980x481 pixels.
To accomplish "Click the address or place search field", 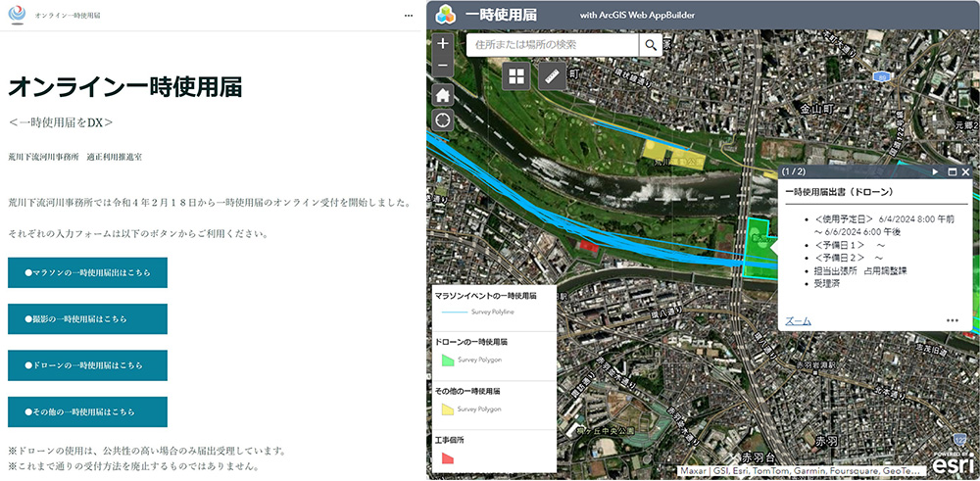I will click(553, 45).
